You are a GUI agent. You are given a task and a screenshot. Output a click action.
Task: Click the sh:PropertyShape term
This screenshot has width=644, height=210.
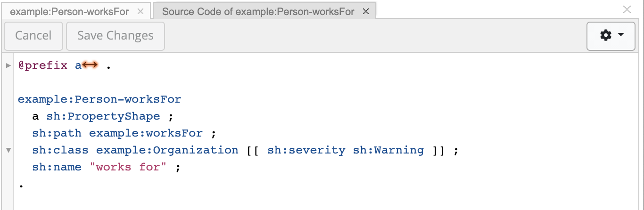coord(103,116)
